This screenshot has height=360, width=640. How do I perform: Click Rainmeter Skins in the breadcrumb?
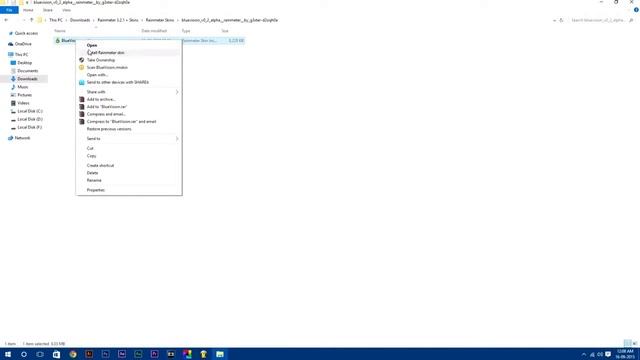[x=160, y=20]
